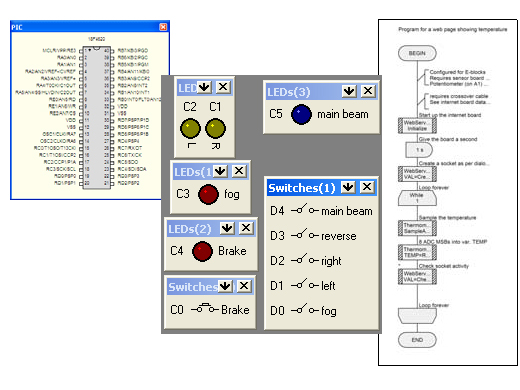Open the LEDs(2) panel down-arrow menu
This screenshot has height=390, width=520.
pyautogui.click(x=227, y=228)
